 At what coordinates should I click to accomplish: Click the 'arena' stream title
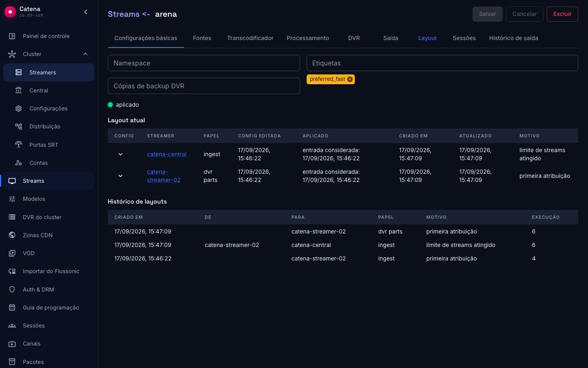tap(166, 14)
